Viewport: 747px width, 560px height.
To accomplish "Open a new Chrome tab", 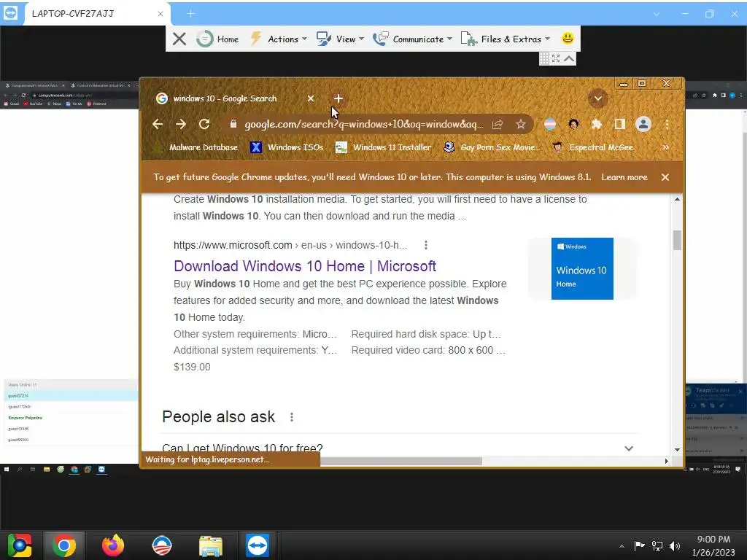I will coord(338,98).
